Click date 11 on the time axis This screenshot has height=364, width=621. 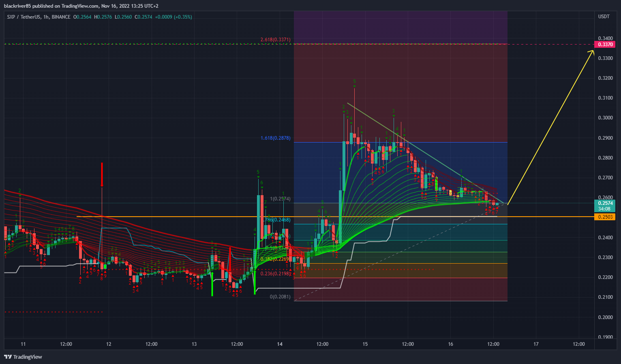coord(23,344)
